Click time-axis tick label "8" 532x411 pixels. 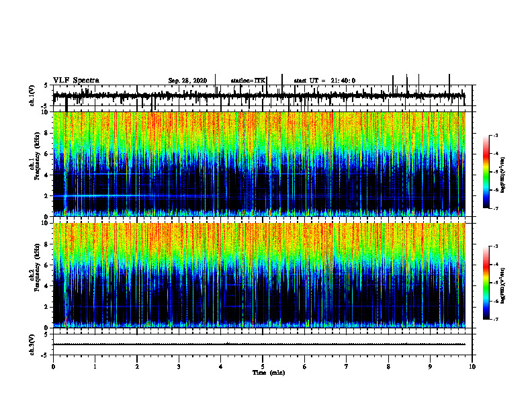[x=388, y=367]
